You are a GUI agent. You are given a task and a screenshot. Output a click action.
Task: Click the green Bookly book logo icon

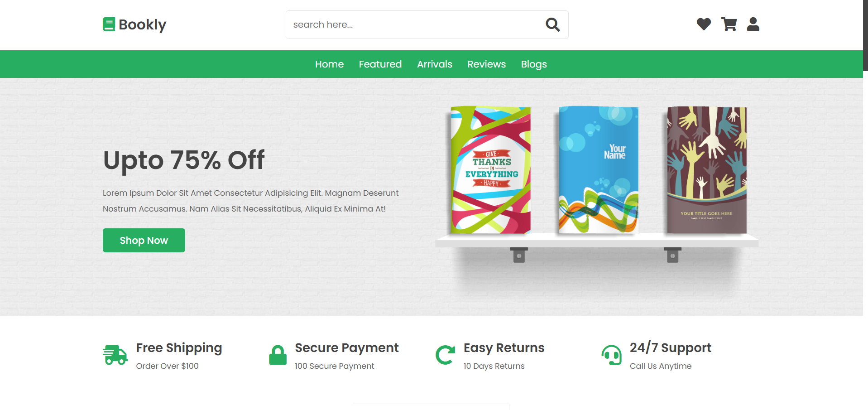pyautogui.click(x=109, y=24)
